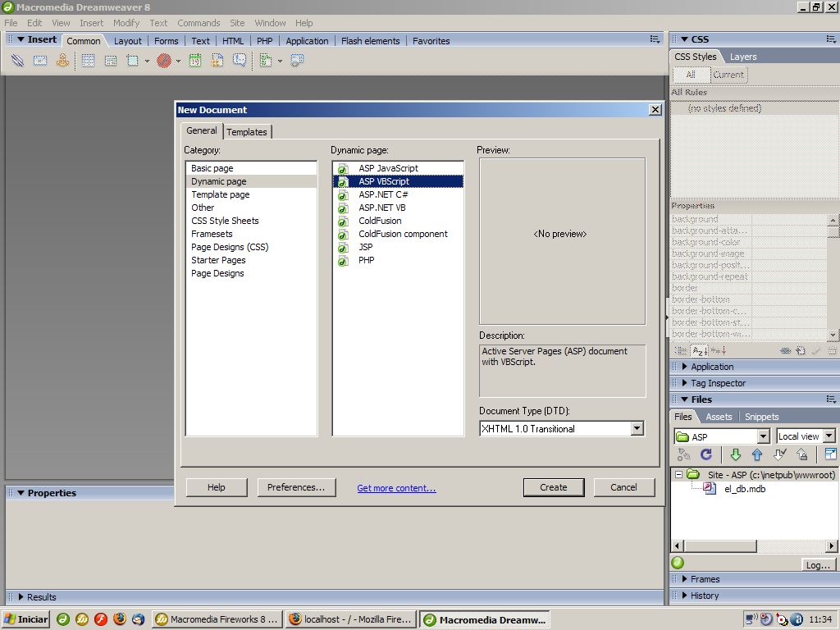Click the Images icon in Insert bar

[x=132, y=61]
